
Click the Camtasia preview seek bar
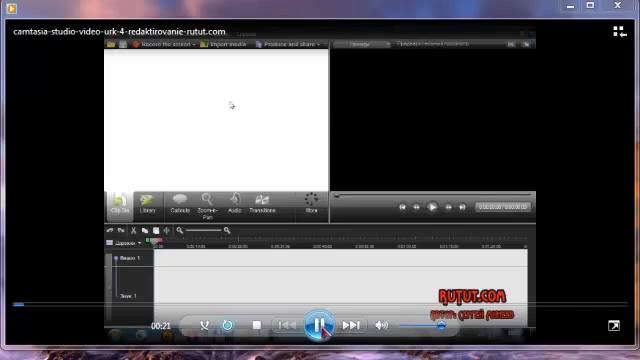click(x=433, y=196)
